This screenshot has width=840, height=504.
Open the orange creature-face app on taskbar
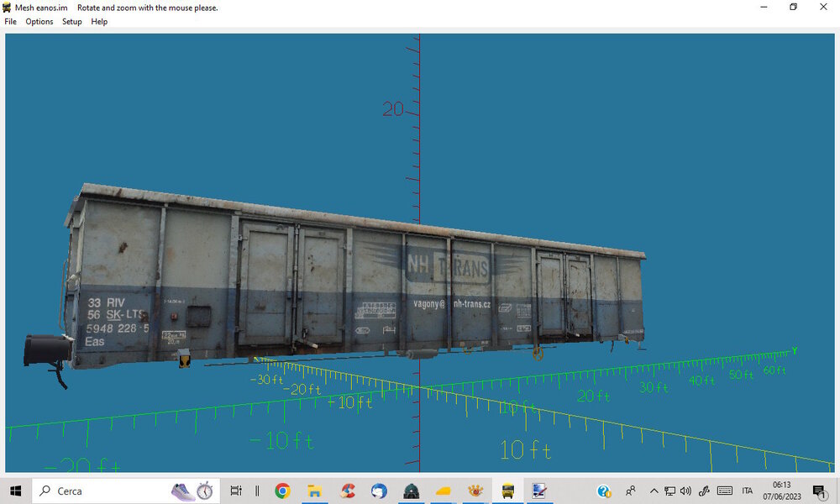475,491
